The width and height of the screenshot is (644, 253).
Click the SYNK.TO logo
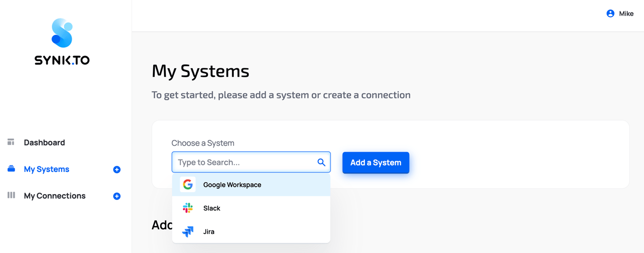pos(62,41)
